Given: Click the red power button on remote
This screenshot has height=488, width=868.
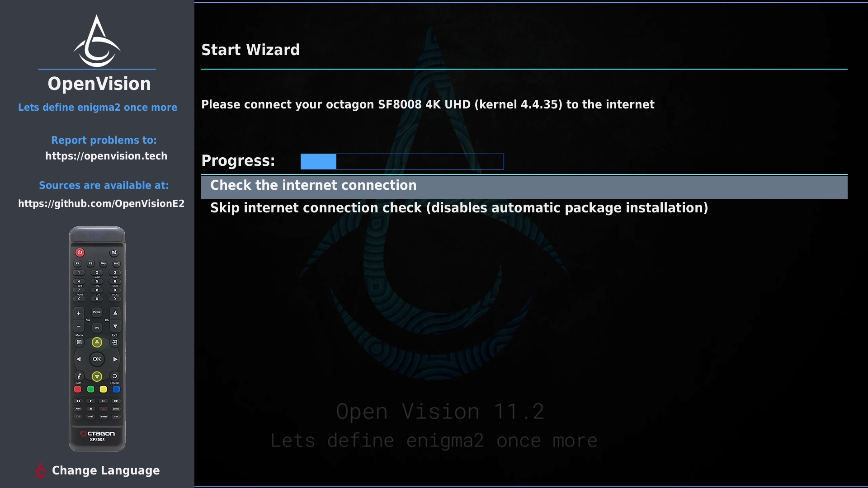Looking at the screenshot, I should tap(80, 252).
